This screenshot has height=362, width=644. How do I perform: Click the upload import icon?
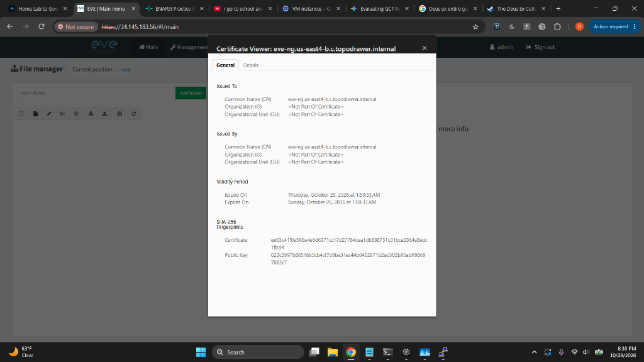point(105,114)
